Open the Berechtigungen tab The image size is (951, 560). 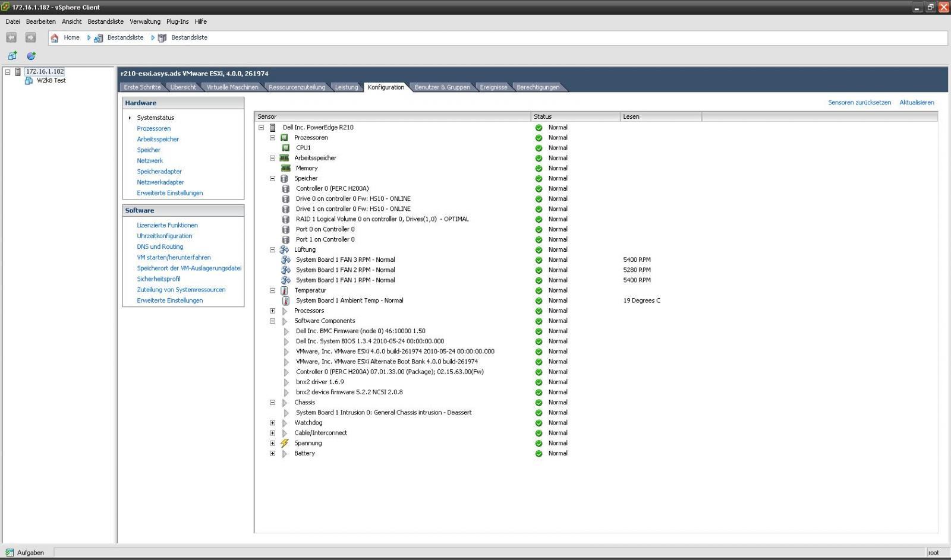pyautogui.click(x=538, y=87)
